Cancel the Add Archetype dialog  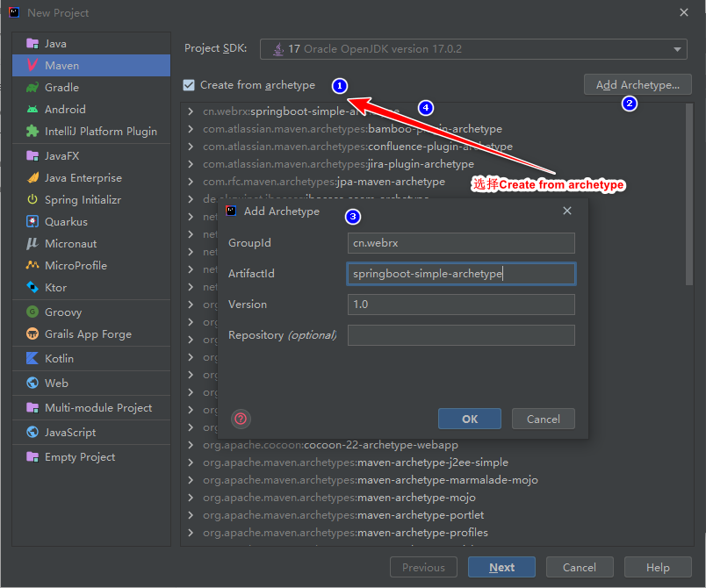click(x=544, y=419)
